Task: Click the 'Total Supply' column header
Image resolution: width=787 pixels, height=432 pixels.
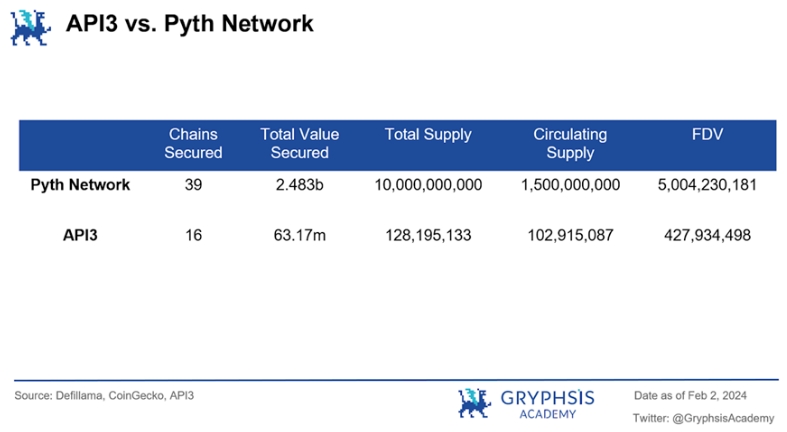Action: pyautogui.click(x=428, y=134)
